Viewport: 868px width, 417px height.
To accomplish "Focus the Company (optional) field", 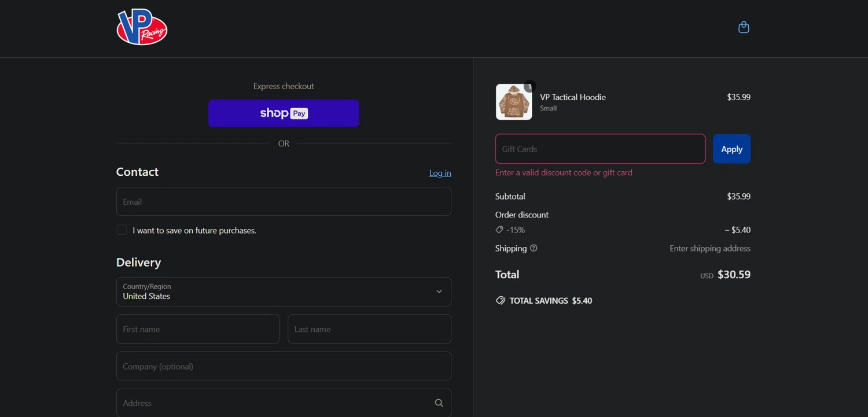I will [x=284, y=366].
